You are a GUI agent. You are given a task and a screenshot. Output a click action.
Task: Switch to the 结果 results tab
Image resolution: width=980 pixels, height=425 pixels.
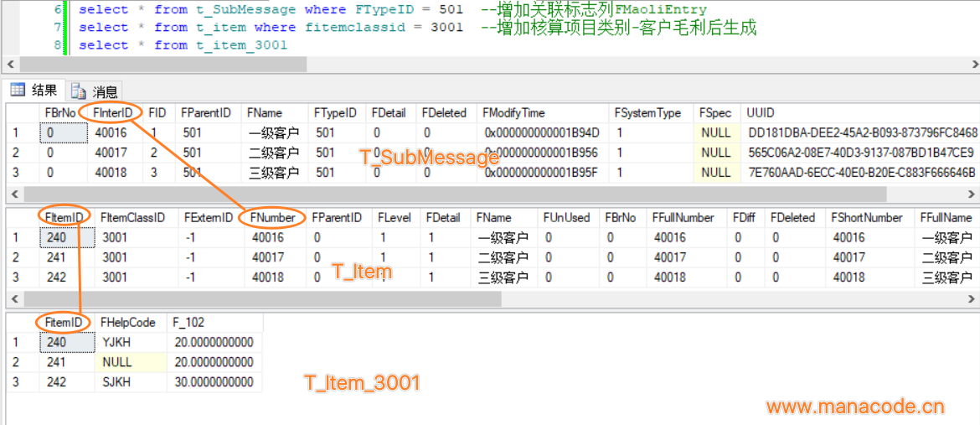(x=34, y=91)
